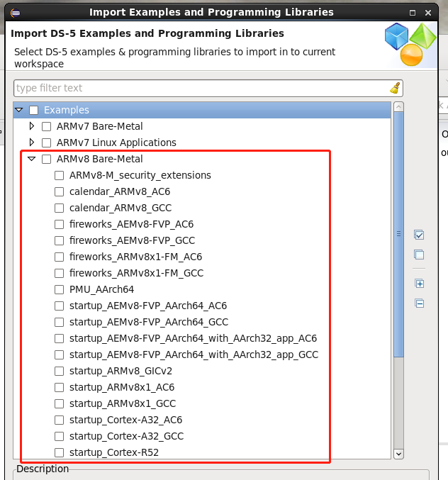The image size is (448, 480).
Task: Select startup_Cortex-A32_AC6 row text
Action: click(125, 420)
